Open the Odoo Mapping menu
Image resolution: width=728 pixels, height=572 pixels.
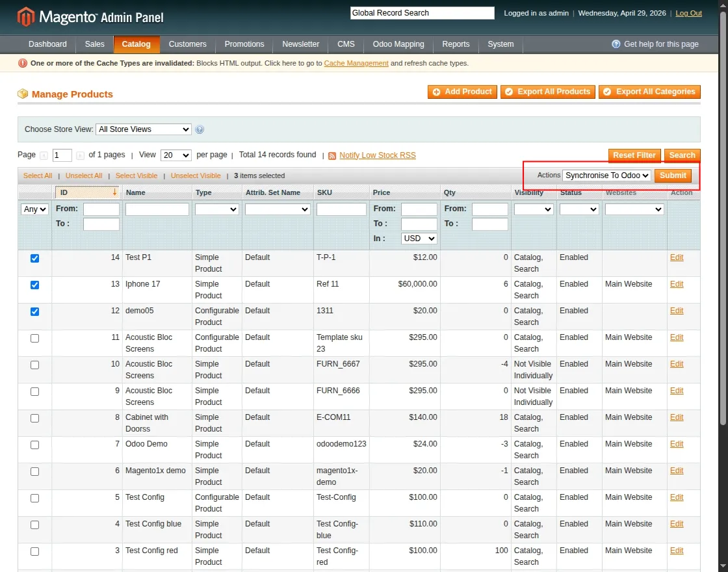[x=398, y=44]
